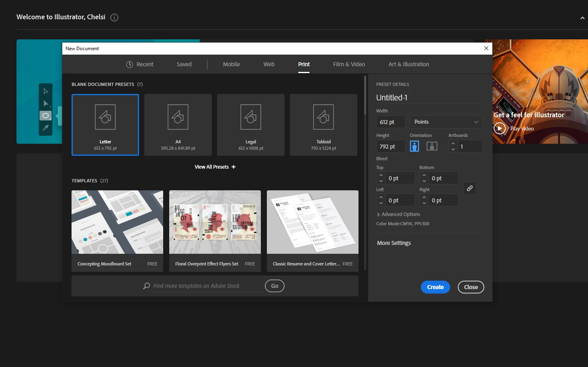Click the Bottom bleed value field
The width and height of the screenshot is (588, 367).
point(444,178)
